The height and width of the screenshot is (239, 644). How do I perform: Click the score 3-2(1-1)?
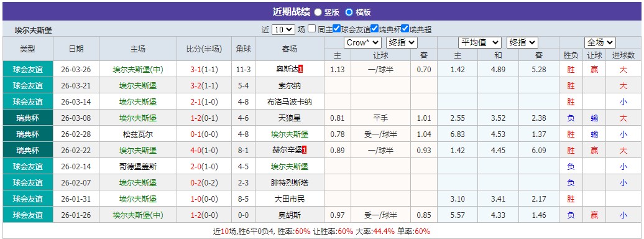click(204, 86)
